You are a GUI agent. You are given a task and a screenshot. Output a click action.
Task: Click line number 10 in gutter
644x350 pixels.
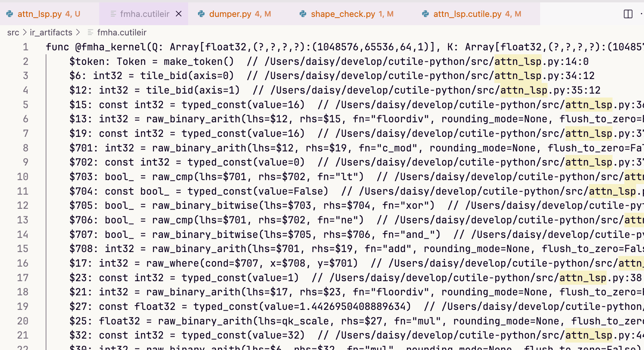(x=23, y=177)
